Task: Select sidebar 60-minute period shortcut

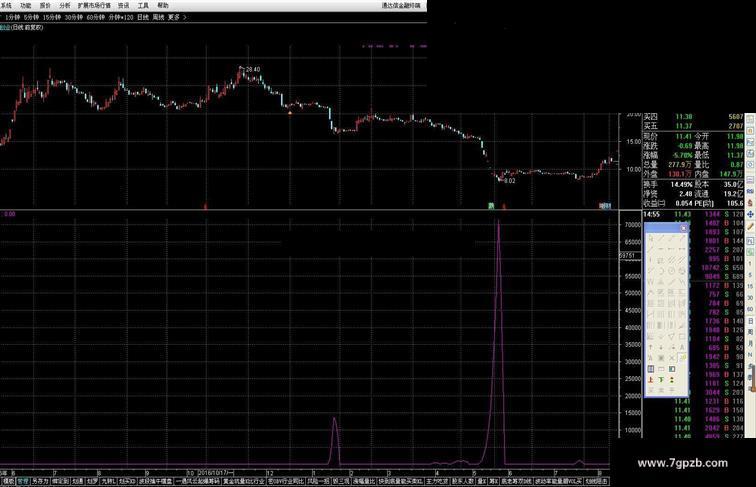Action: pos(750,309)
